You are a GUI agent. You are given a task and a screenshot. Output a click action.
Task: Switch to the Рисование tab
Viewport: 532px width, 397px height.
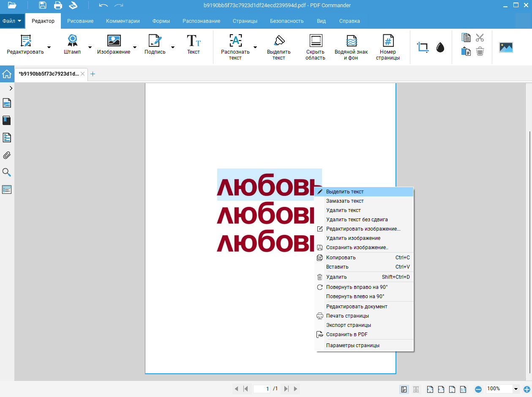click(80, 21)
